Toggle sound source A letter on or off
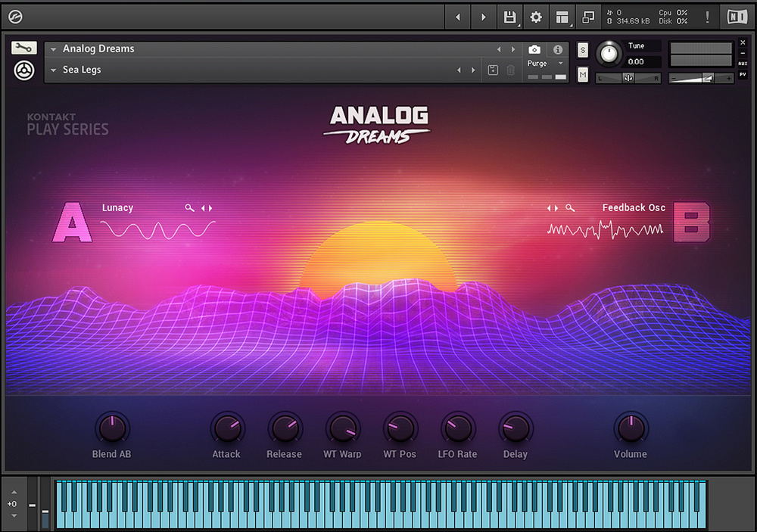 coord(73,222)
